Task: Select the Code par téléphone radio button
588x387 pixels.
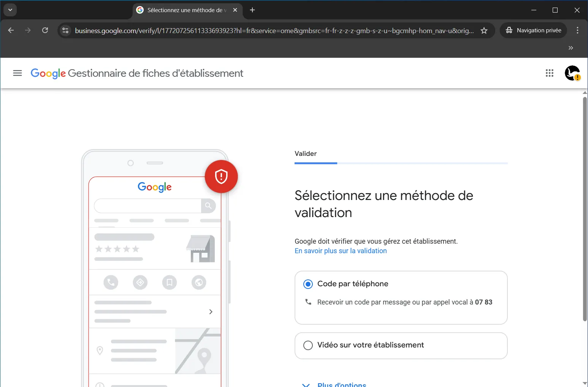Action: click(308, 284)
